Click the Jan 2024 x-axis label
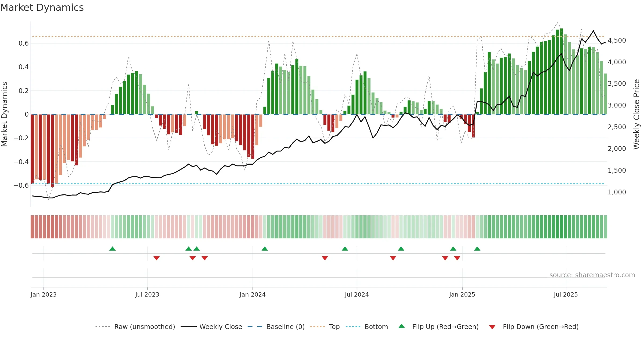Image resolution: width=644 pixels, height=362 pixels. tap(253, 294)
